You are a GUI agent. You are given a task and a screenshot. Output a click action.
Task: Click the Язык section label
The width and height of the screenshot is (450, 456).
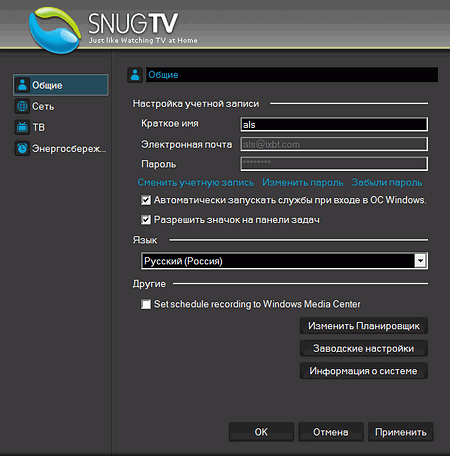pos(145,240)
